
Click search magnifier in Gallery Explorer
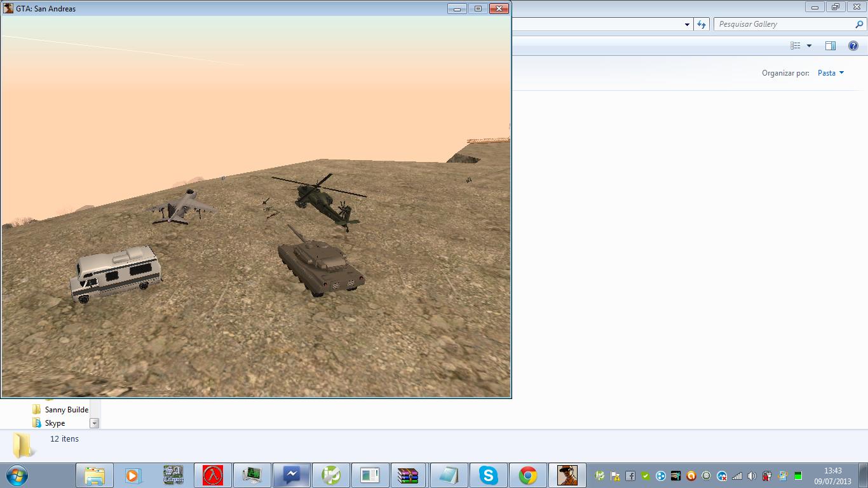pos(860,24)
